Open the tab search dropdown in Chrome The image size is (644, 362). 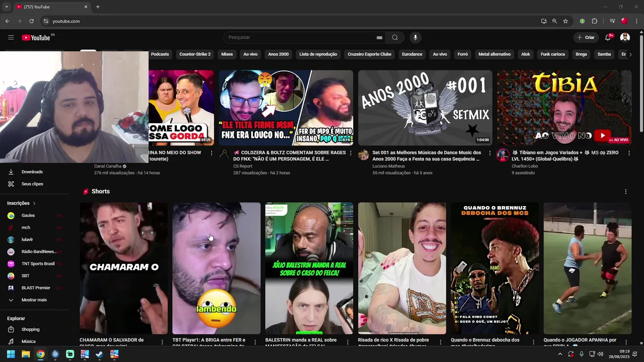[x=7, y=7]
